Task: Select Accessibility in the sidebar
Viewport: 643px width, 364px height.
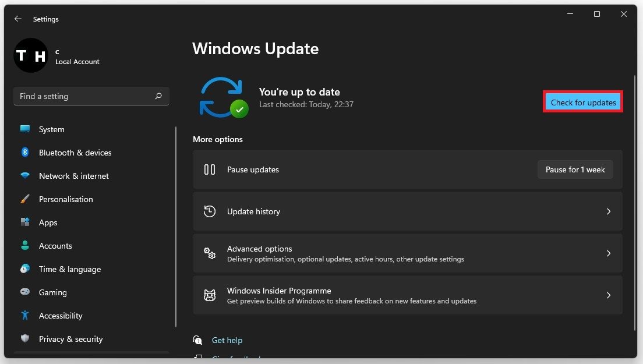Action: pyautogui.click(x=61, y=316)
